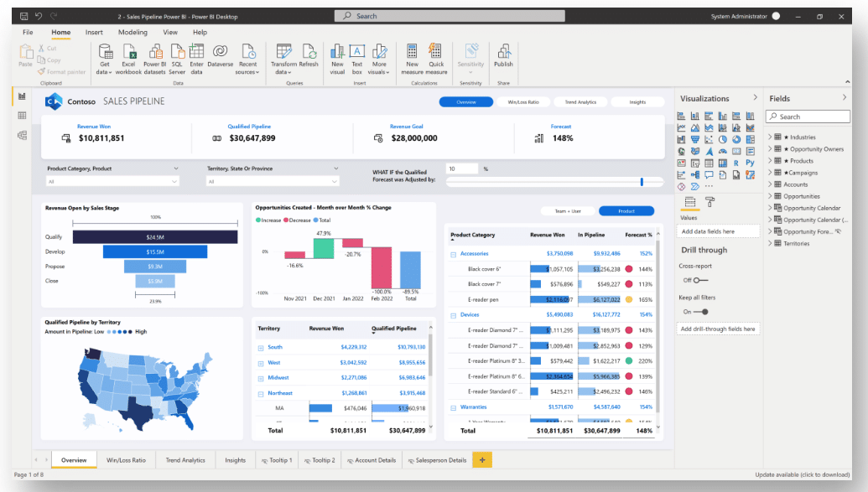This screenshot has height=492, width=868.
Task: Switch to Data view in left sidebar
Action: (x=22, y=116)
